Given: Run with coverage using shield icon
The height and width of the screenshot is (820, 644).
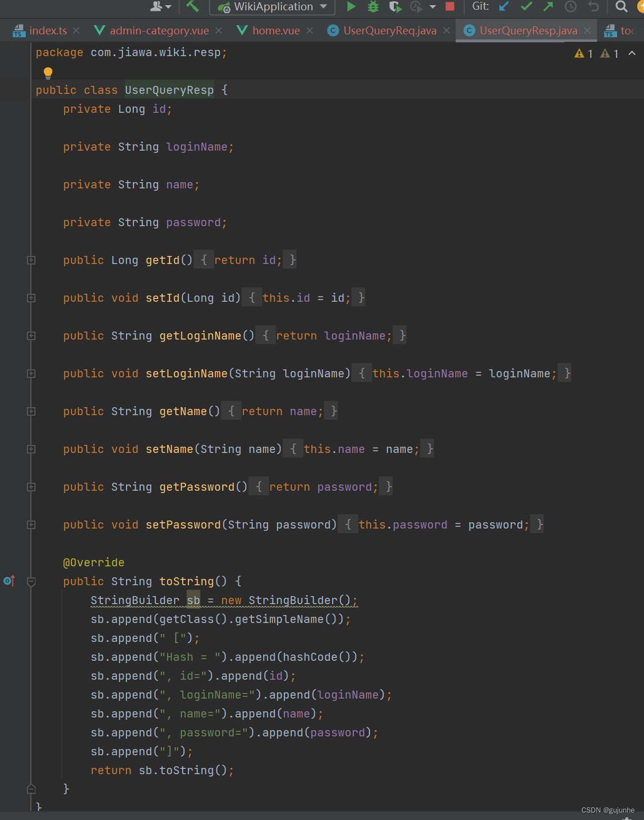Looking at the screenshot, I should pyautogui.click(x=395, y=6).
